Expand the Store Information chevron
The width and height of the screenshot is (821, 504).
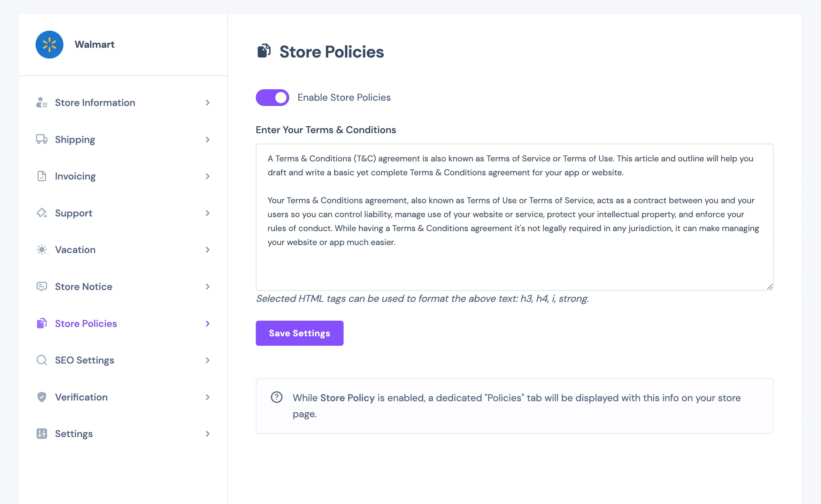point(208,102)
